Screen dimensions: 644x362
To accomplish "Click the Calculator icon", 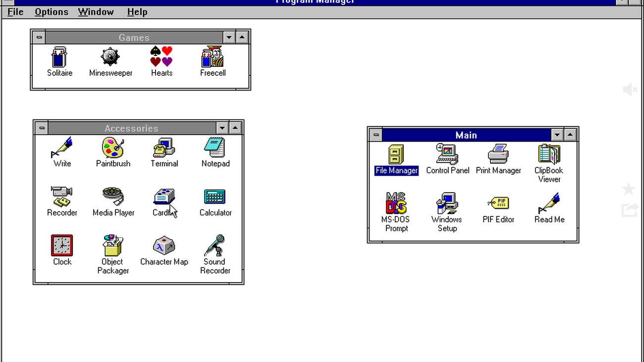I will 215,197.
